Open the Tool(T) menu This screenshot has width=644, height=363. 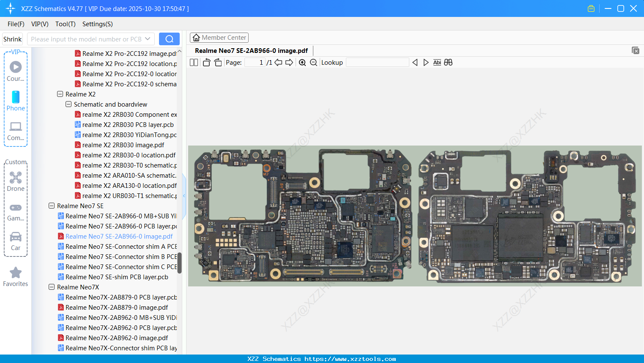pyautogui.click(x=65, y=24)
